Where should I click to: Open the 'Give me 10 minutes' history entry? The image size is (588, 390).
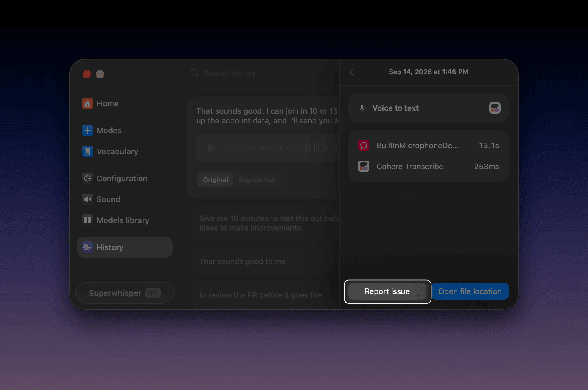pos(265,223)
